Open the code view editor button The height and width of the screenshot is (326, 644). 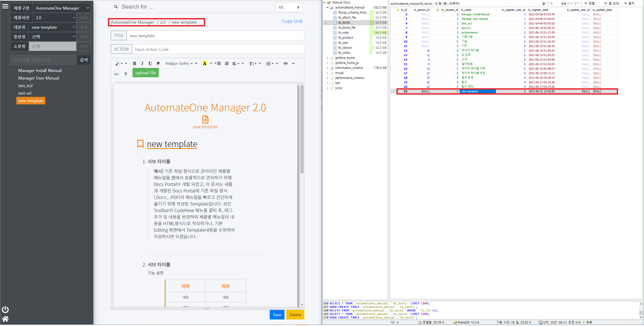coord(116,74)
